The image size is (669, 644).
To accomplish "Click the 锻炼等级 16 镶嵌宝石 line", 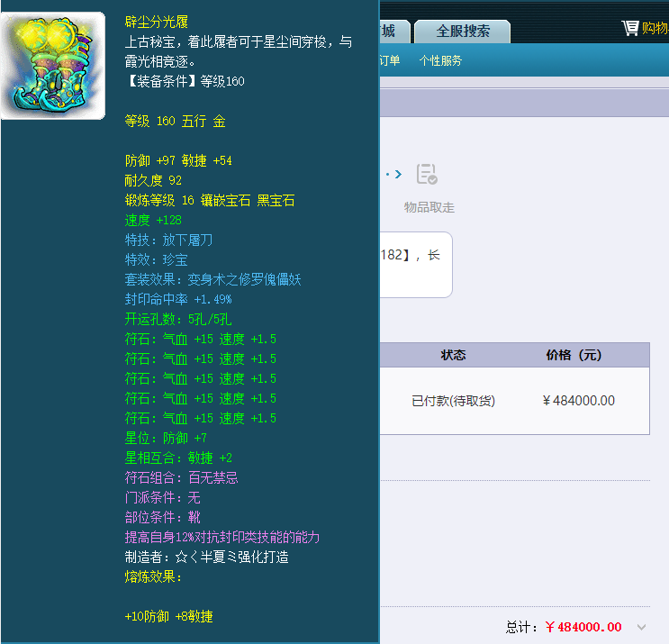I will (210, 201).
